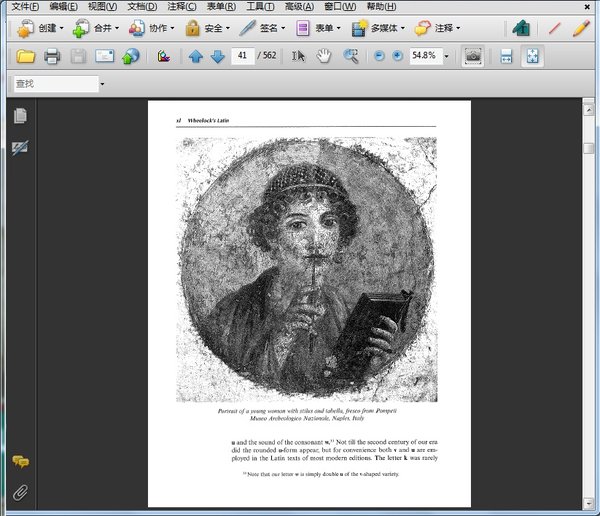This screenshot has height=516, width=600.
Task: Expand the 创建 (Create) dropdown
Action: 63,28
